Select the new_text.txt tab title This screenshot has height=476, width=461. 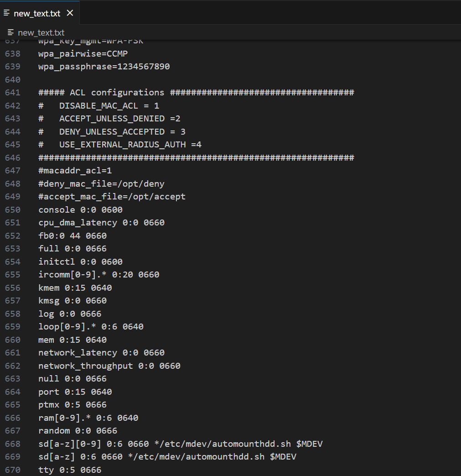coord(37,13)
